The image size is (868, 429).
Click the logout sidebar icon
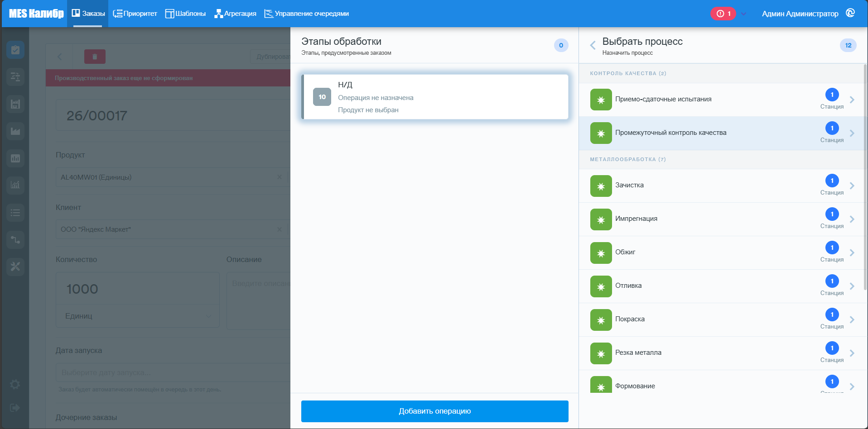(x=15, y=408)
